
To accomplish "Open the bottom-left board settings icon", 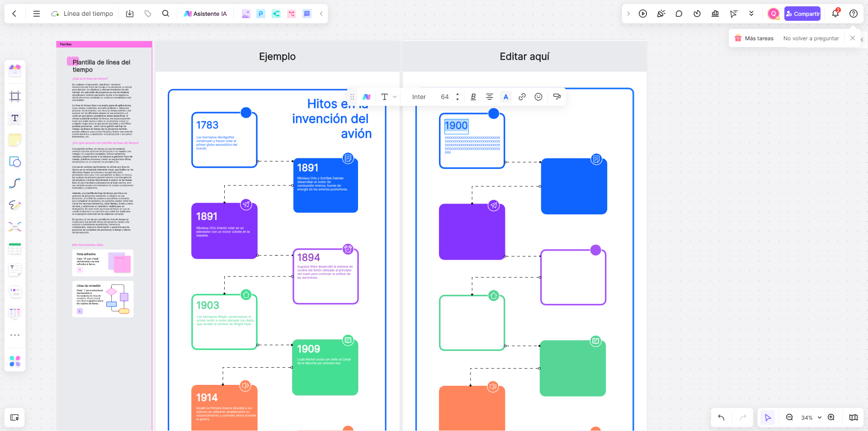I will (14, 417).
